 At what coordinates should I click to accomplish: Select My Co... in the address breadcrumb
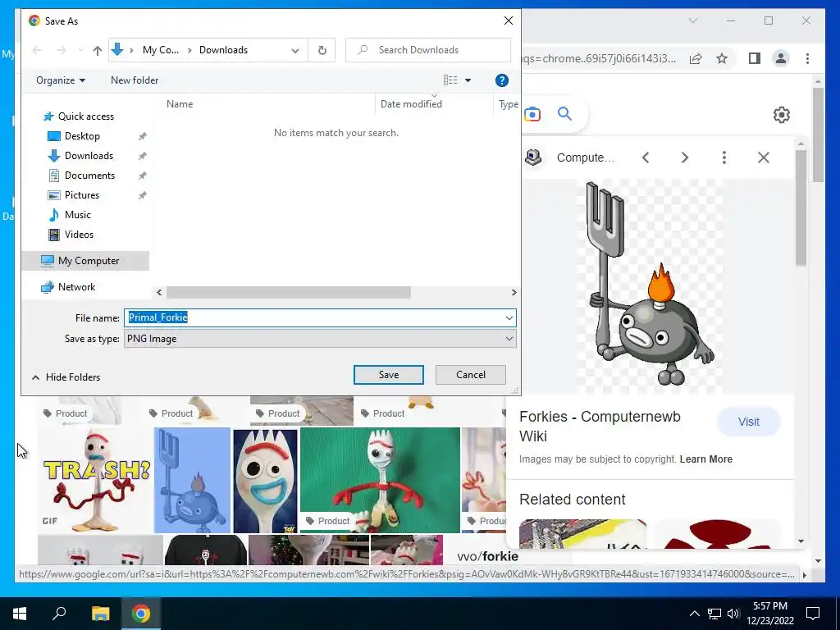[x=161, y=50]
